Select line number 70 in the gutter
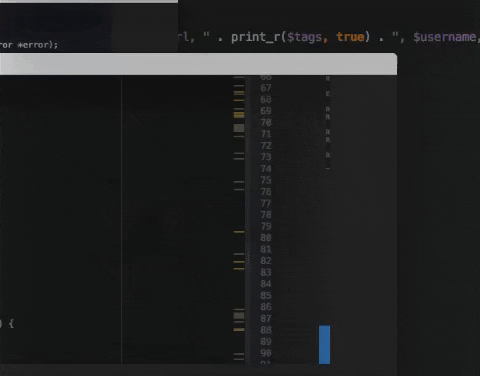This screenshot has height=376, width=480. [x=266, y=123]
